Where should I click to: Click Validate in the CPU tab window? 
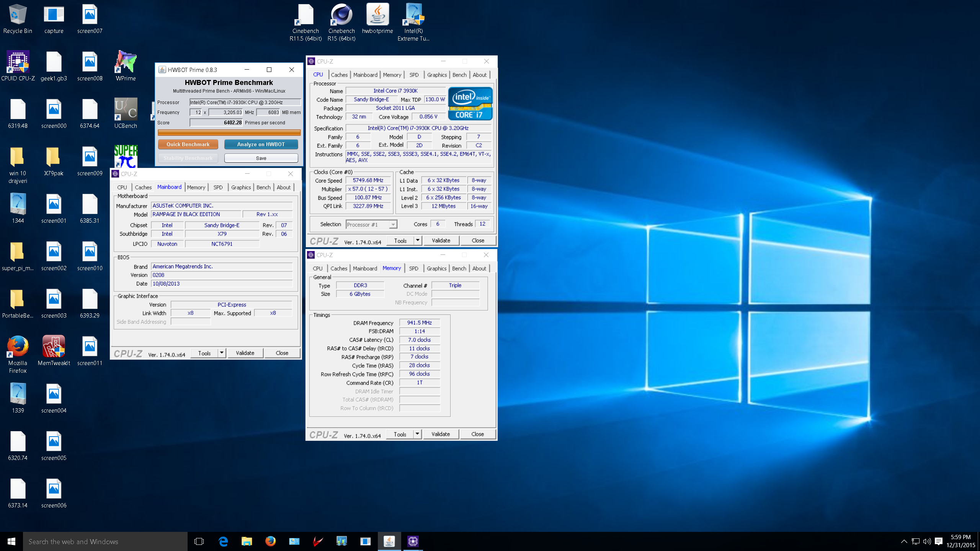[x=441, y=240]
